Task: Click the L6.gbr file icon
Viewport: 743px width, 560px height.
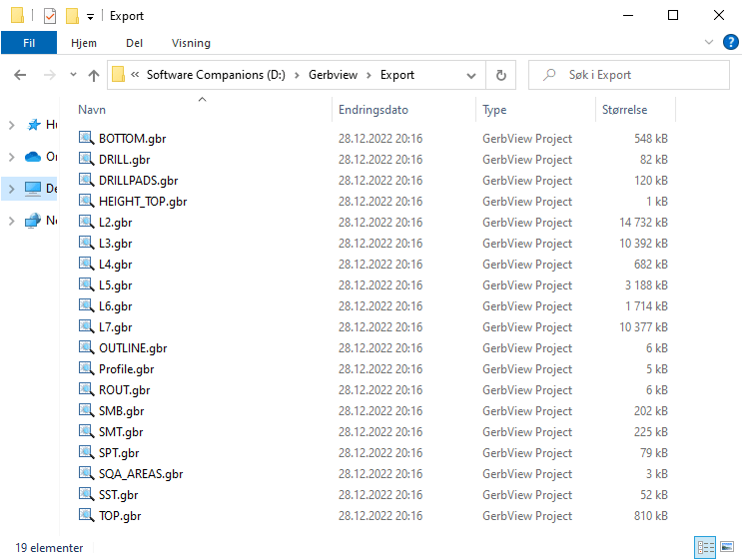Action: pos(86,305)
